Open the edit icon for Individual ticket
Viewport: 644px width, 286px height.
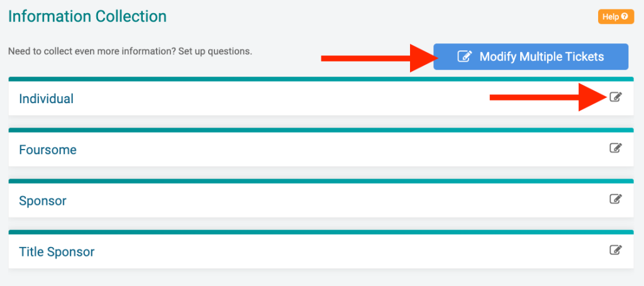(616, 97)
